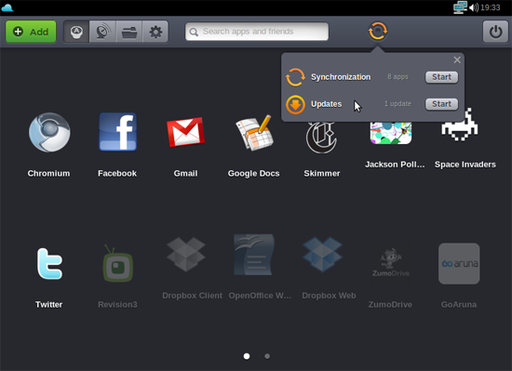Open the Dropbox Client app icon
Screen dimensions: 512x371
(186, 254)
